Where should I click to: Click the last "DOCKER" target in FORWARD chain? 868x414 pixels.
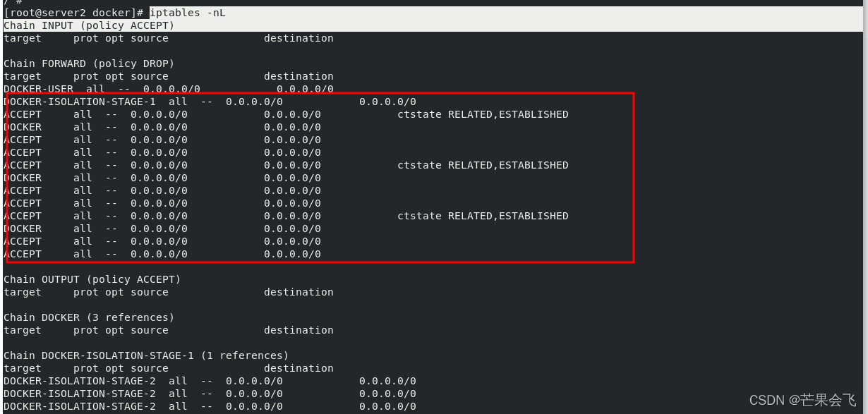coord(23,229)
